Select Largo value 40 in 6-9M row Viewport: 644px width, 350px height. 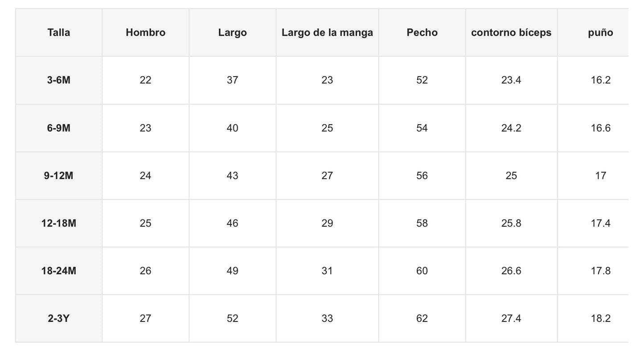tap(232, 128)
